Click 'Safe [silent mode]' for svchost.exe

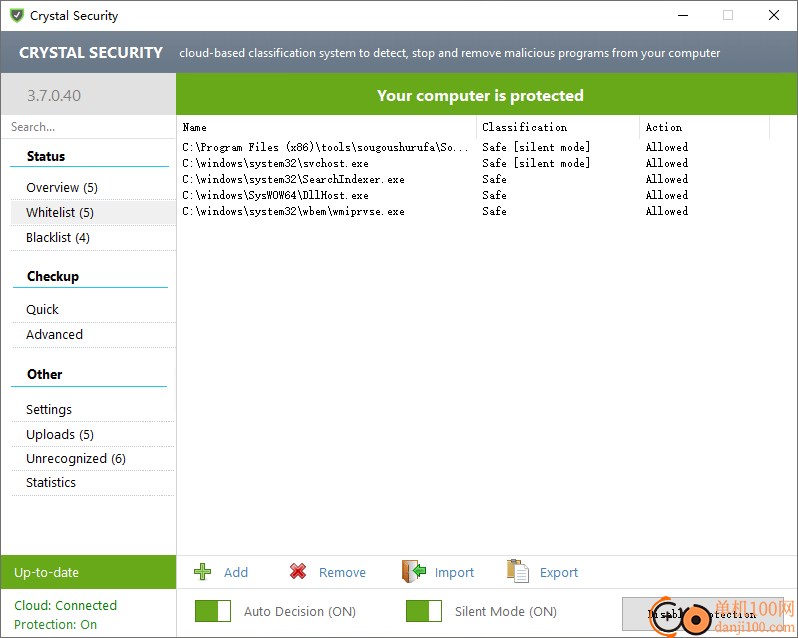pyautogui.click(x=536, y=163)
